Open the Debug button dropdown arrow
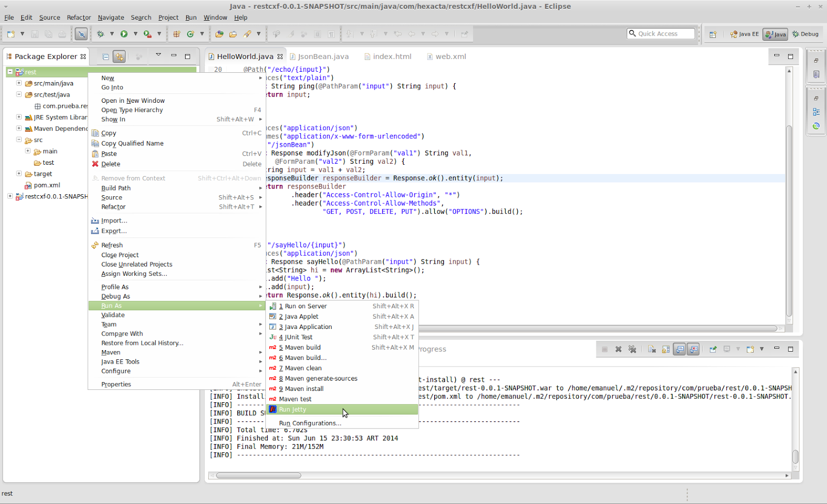Image resolution: width=827 pixels, height=504 pixels. click(x=112, y=34)
